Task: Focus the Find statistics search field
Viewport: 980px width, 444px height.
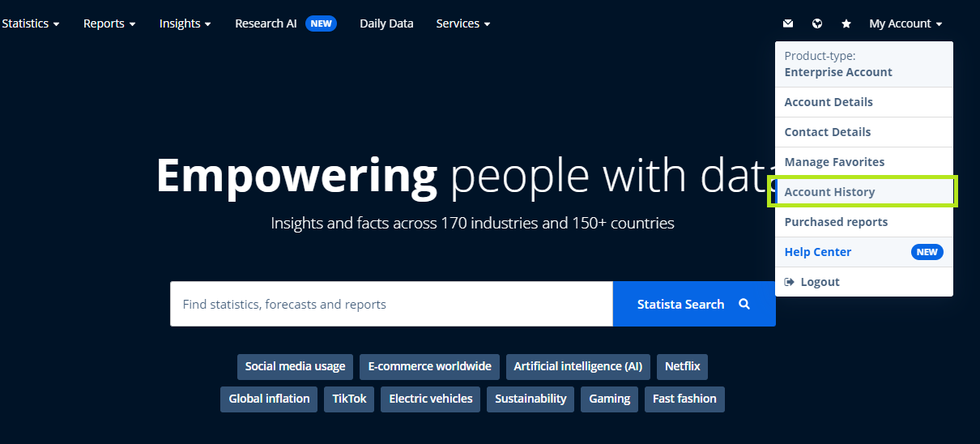Action: click(x=390, y=304)
